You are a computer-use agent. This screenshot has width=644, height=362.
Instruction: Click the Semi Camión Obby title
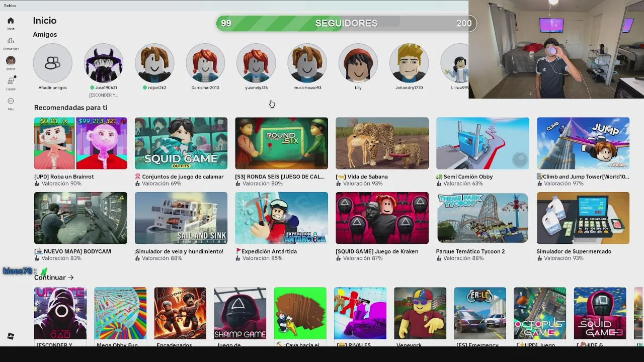coord(464,176)
